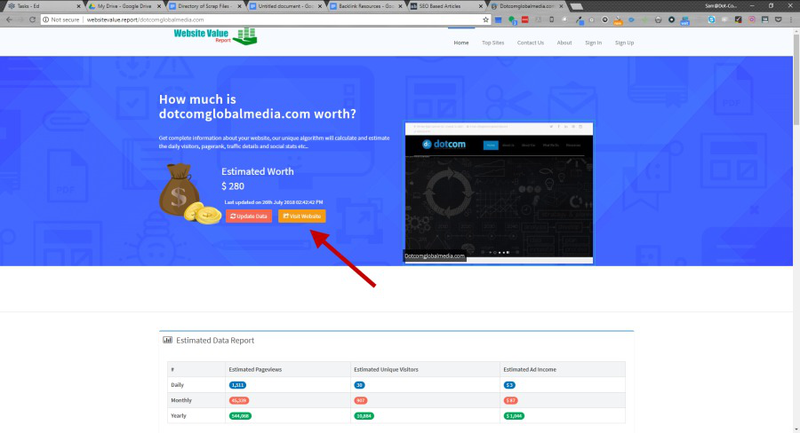Click the Not secure site info icon
Viewport: 800px width, 433px height.
point(46,19)
